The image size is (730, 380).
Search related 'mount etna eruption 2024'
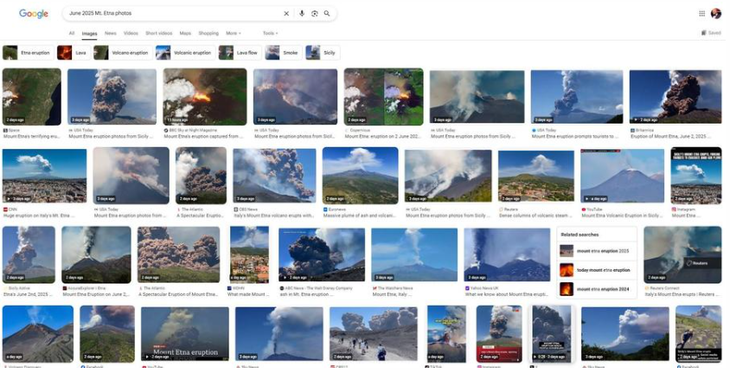(x=597, y=289)
